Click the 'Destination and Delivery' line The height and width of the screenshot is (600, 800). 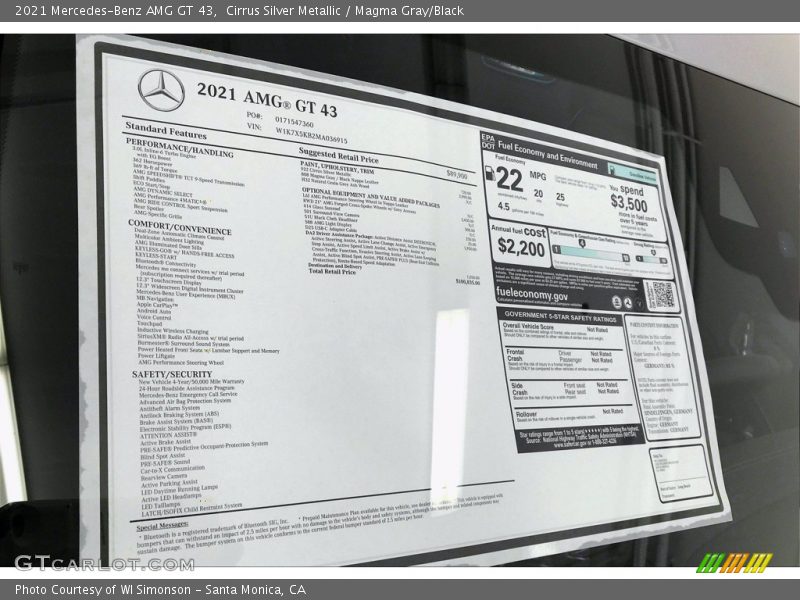335,266
